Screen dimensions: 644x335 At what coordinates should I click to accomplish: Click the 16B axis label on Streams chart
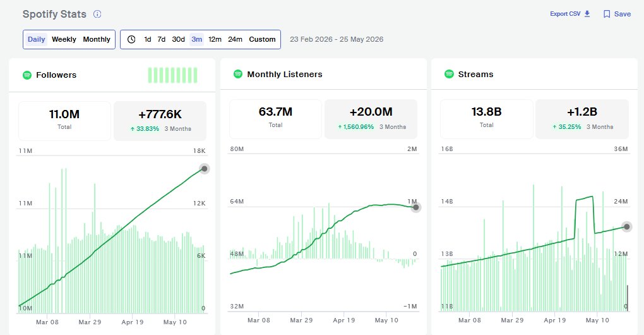(x=447, y=149)
